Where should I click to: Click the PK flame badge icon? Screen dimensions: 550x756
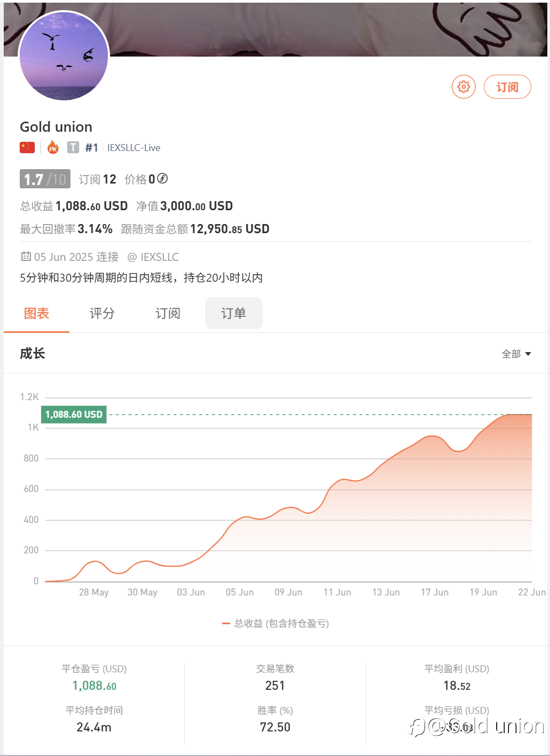point(53,147)
